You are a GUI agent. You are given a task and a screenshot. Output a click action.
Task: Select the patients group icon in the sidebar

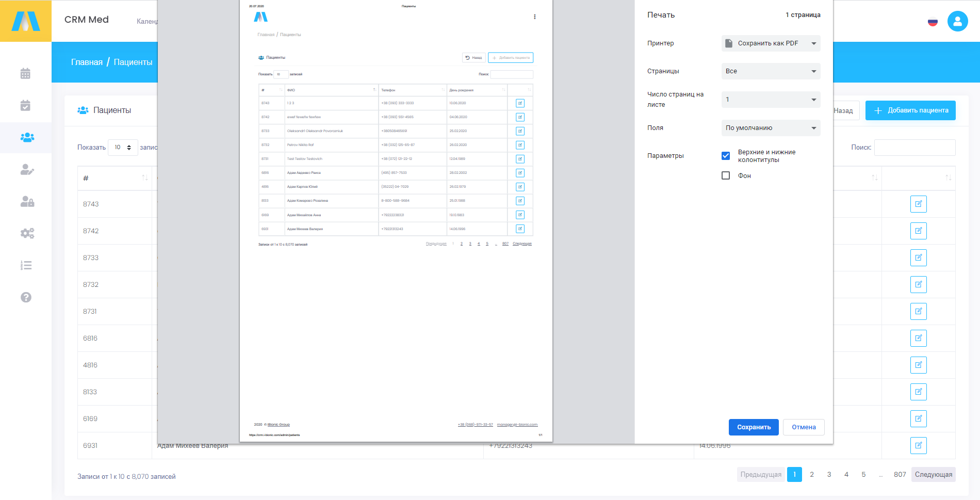click(x=27, y=137)
